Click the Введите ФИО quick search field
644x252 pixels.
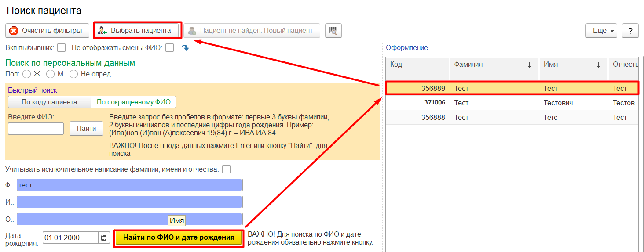tap(36, 129)
